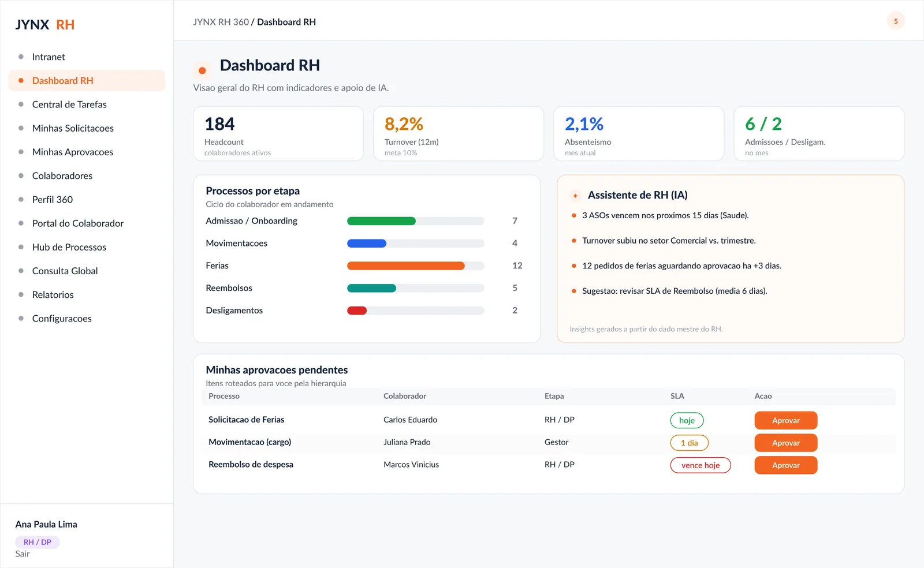924x568 pixels.
Task: Open Minhas Aprovacoes page
Action: 87,152
